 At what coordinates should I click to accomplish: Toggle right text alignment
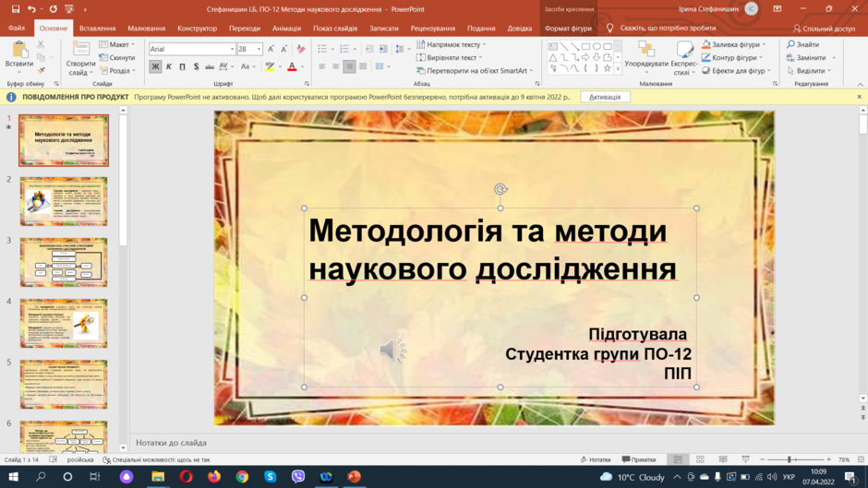349,66
